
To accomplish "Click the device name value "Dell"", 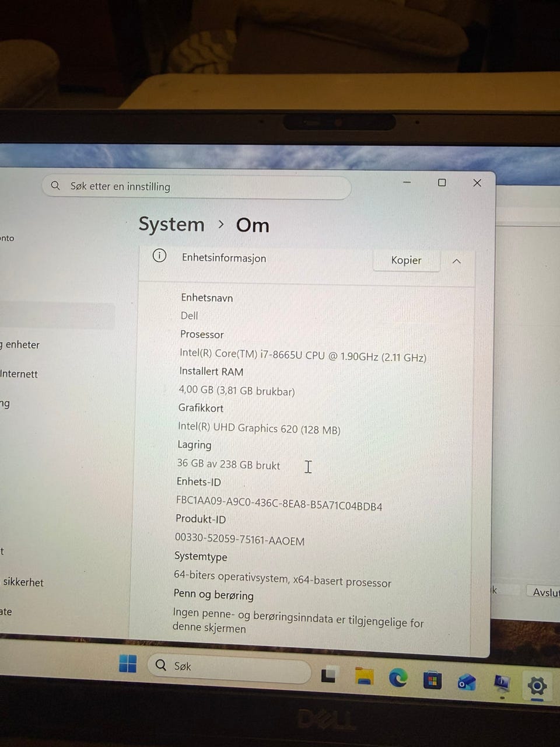I will point(190,316).
